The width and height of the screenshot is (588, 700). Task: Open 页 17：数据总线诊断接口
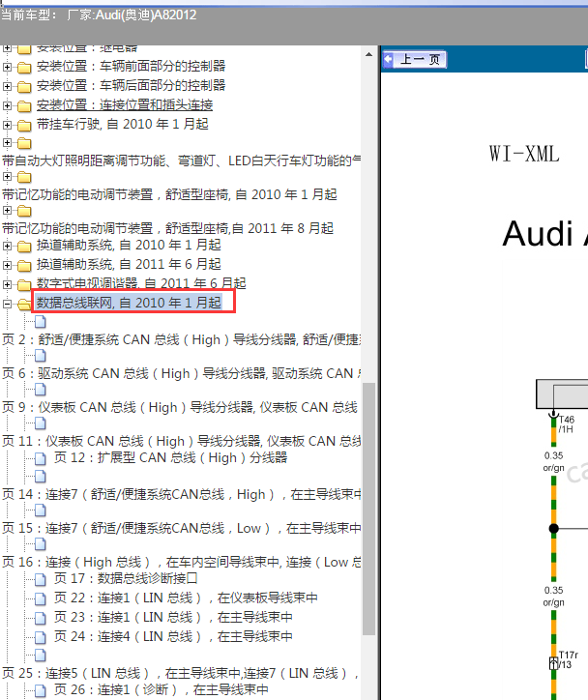[x=126, y=579]
